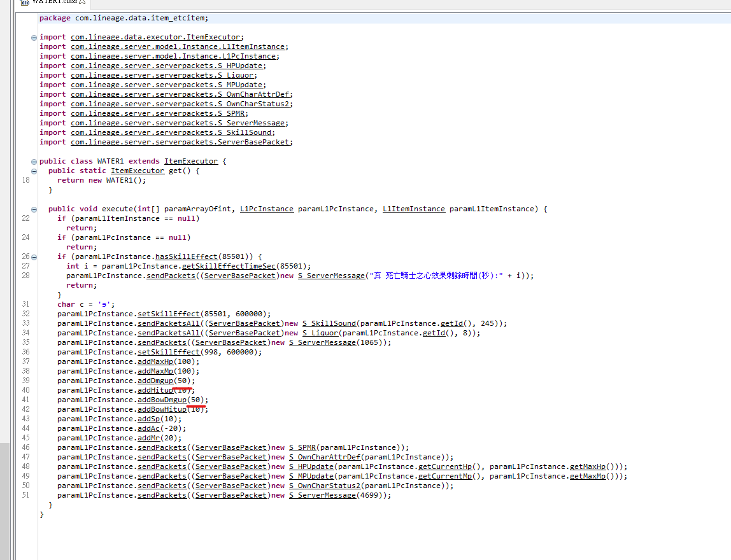This screenshot has width=731, height=560.
Task: Click the ItemExecutor return type of get()
Action: pyautogui.click(x=138, y=171)
